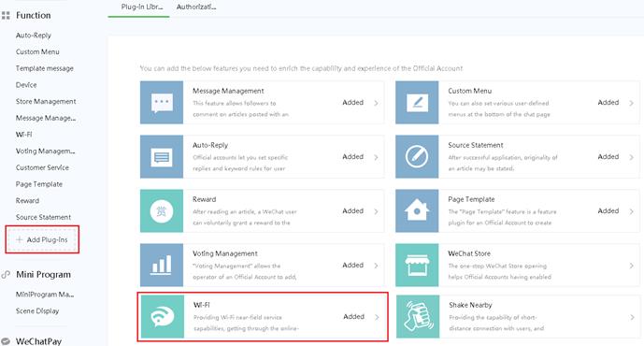The width and height of the screenshot is (644, 346).
Task: Click the WeChatPay section icon
Action: pos(6,341)
